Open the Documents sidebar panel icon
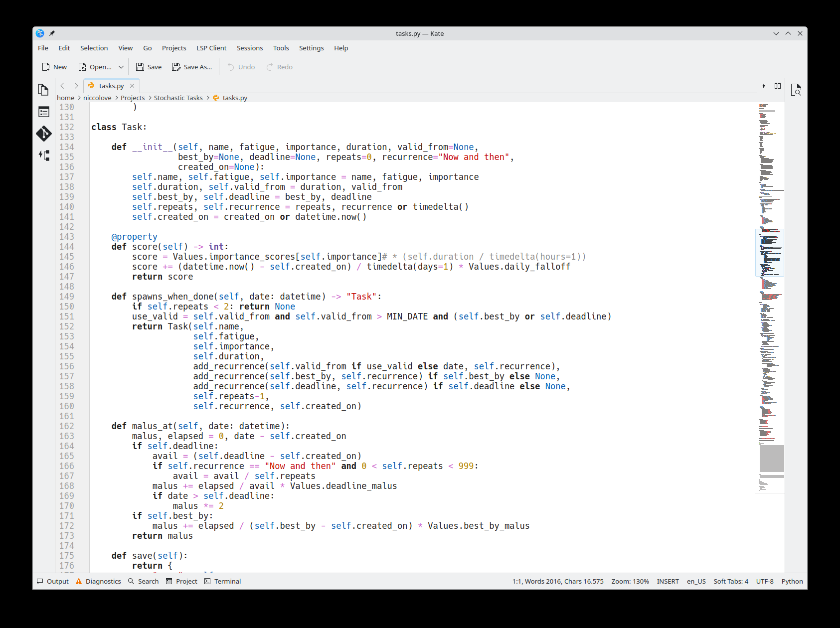 point(43,90)
